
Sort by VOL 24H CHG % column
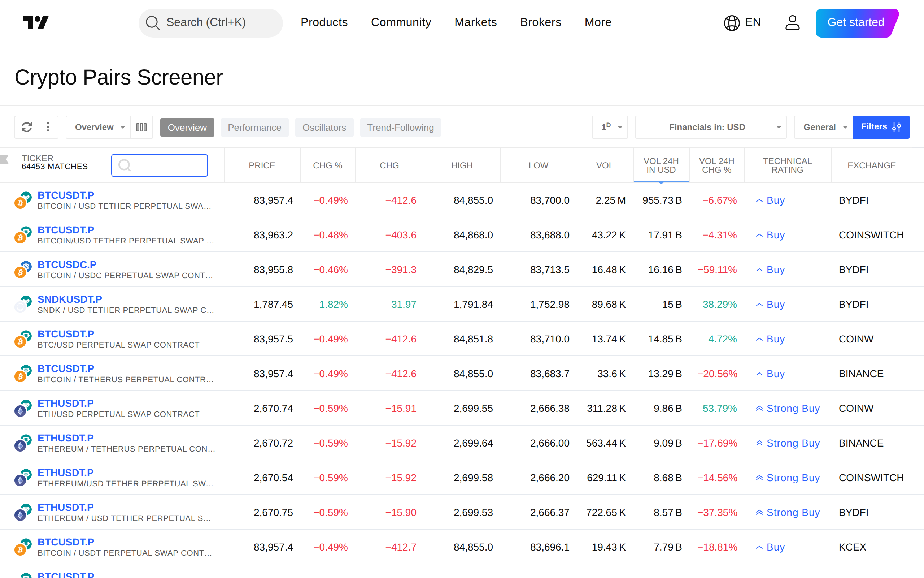[717, 165]
